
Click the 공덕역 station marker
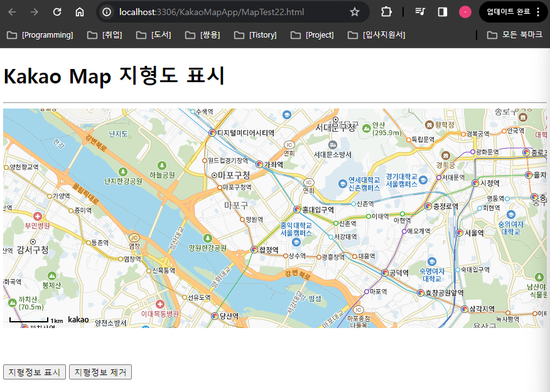(385, 273)
